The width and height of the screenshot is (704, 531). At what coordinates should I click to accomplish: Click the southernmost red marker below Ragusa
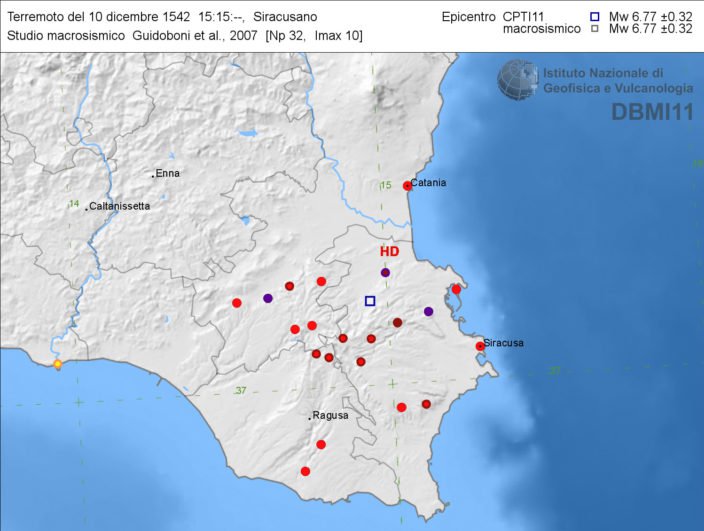tap(305, 471)
